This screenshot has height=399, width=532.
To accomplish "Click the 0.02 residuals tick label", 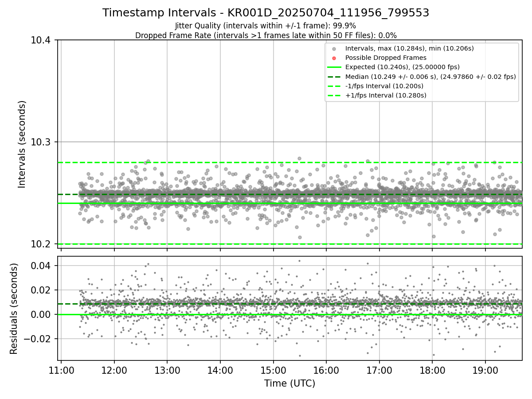I will coord(41,290).
